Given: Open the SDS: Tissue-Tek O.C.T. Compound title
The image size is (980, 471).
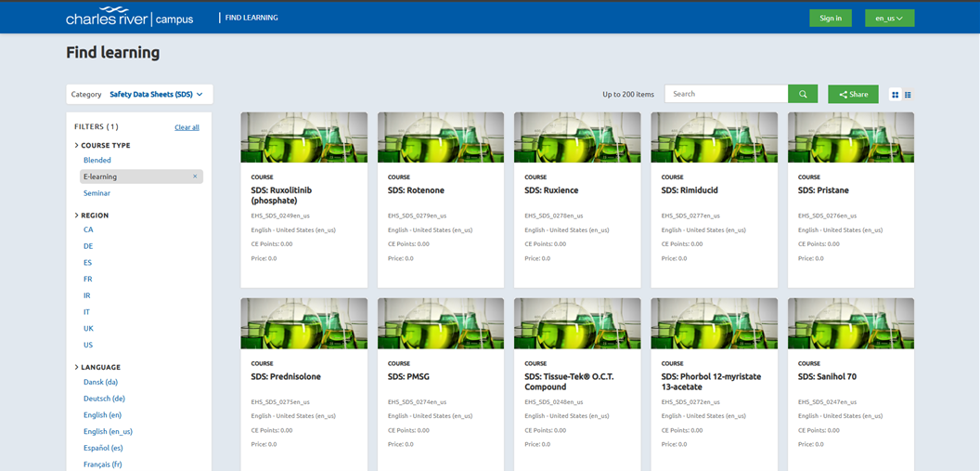Looking at the screenshot, I should point(571,382).
